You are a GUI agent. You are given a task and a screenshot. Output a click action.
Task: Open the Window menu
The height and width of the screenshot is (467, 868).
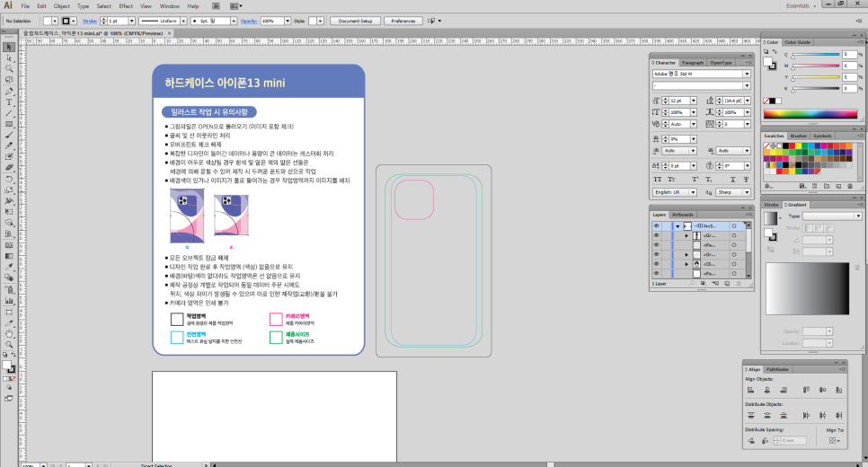(170, 6)
